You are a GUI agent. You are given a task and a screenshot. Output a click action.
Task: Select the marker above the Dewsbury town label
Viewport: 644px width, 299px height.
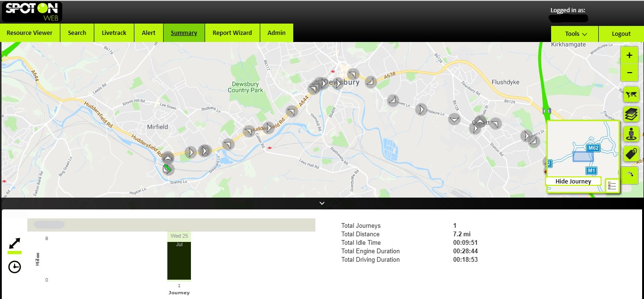353,74
